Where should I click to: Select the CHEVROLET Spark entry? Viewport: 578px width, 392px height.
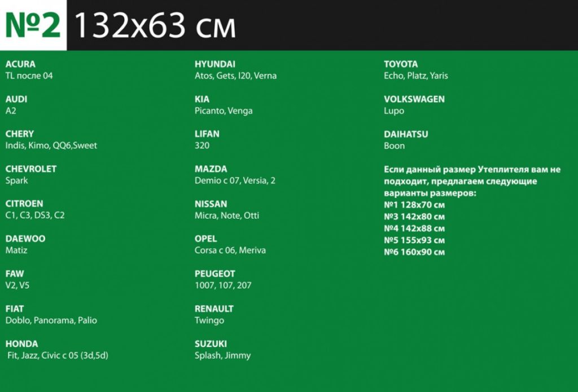(16, 180)
